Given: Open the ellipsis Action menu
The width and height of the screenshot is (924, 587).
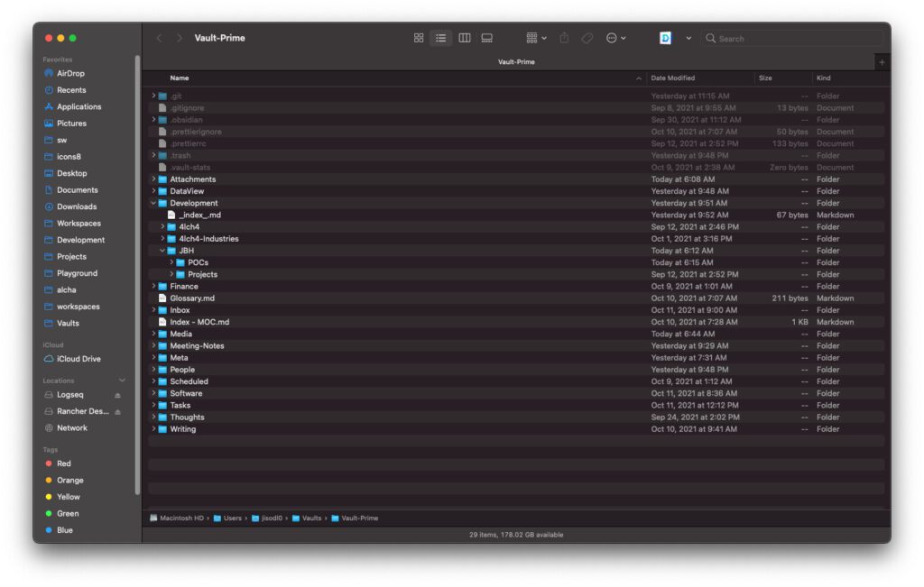Looking at the screenshot, I should click(x=616, y=38).
